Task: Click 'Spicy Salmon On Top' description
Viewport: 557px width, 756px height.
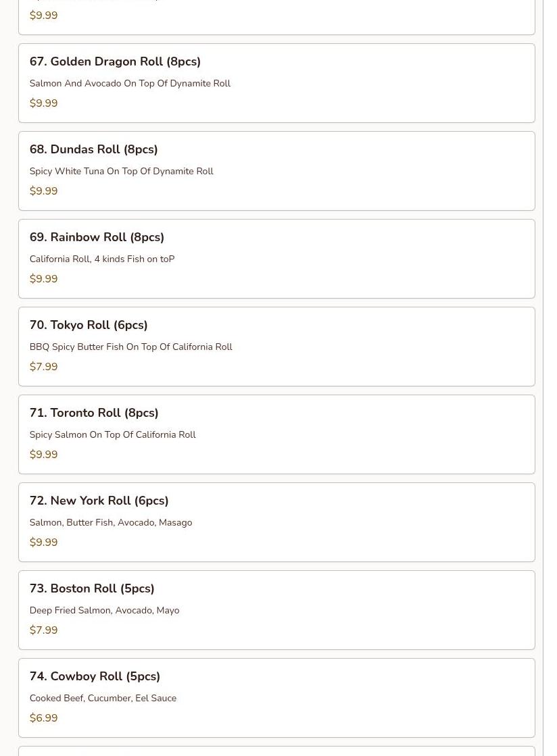Action: click(112, 434)
